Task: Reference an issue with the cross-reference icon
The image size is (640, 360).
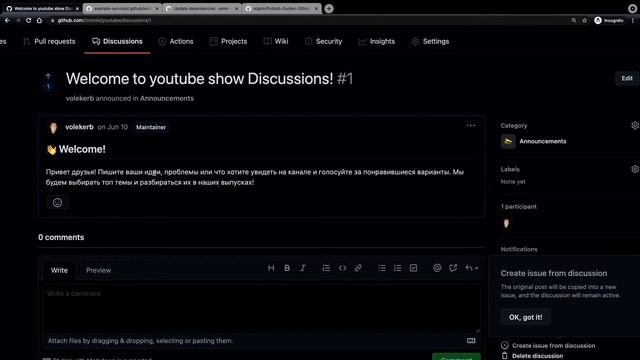Action: (x=453, y=268)
